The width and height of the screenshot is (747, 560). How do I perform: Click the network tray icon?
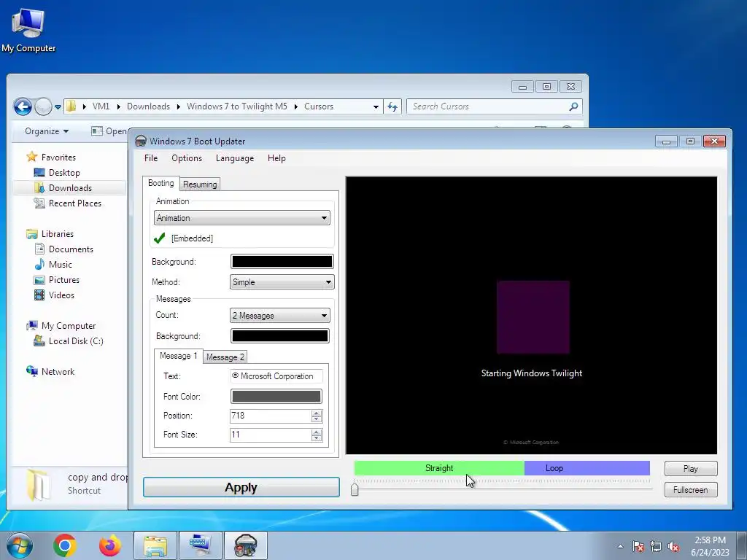[x=656, y=546]
